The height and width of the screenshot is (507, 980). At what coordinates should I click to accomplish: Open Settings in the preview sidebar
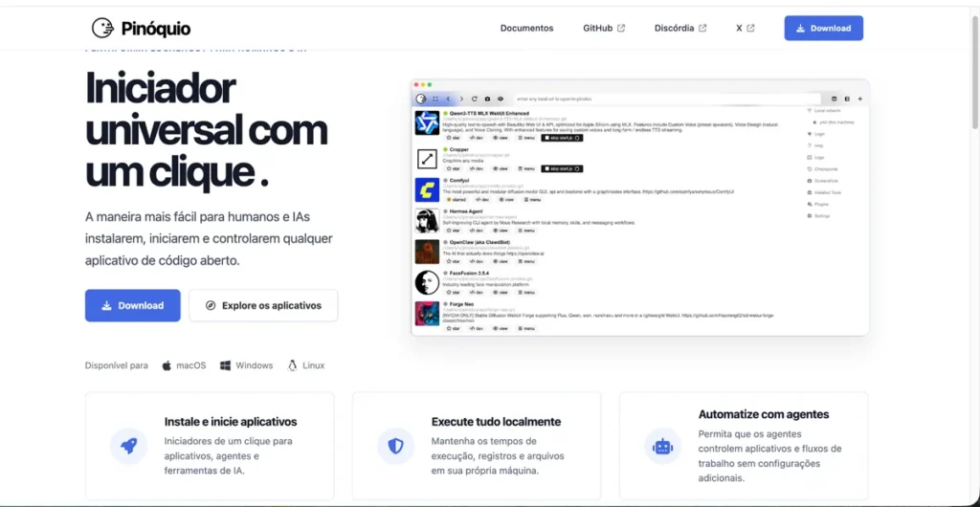(x=819, y=215)
